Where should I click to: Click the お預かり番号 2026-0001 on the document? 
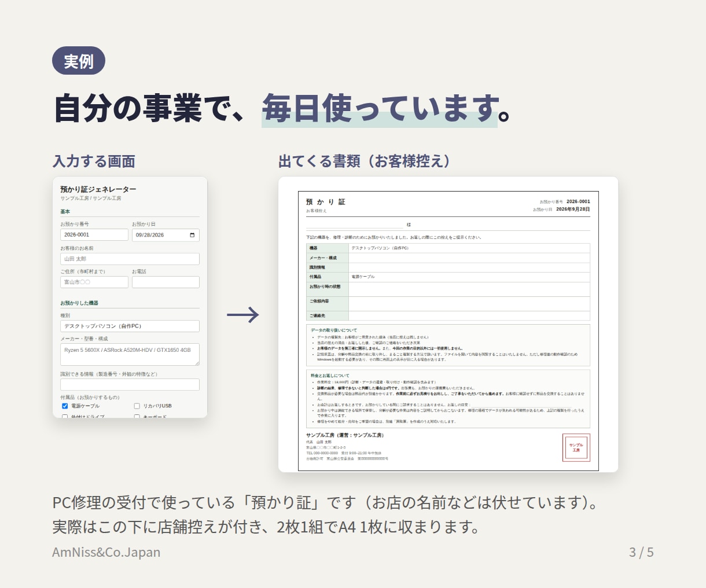tap(565, 202)
